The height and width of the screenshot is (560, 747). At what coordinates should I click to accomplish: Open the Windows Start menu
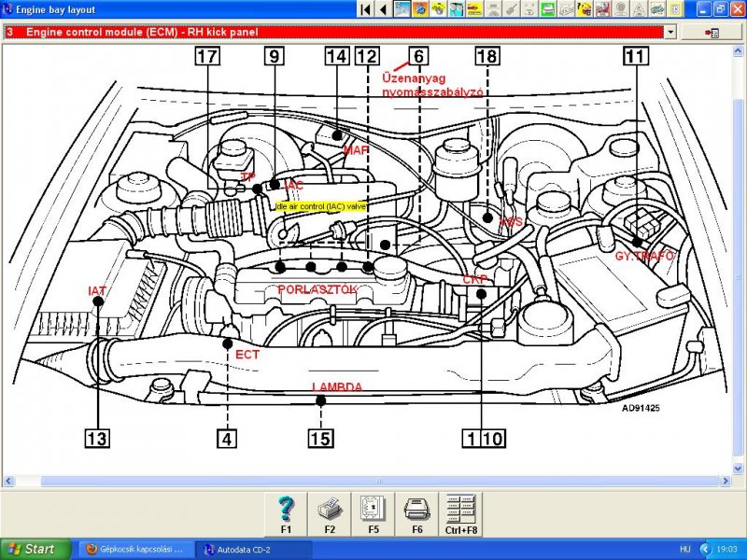[x=35, y=550]
